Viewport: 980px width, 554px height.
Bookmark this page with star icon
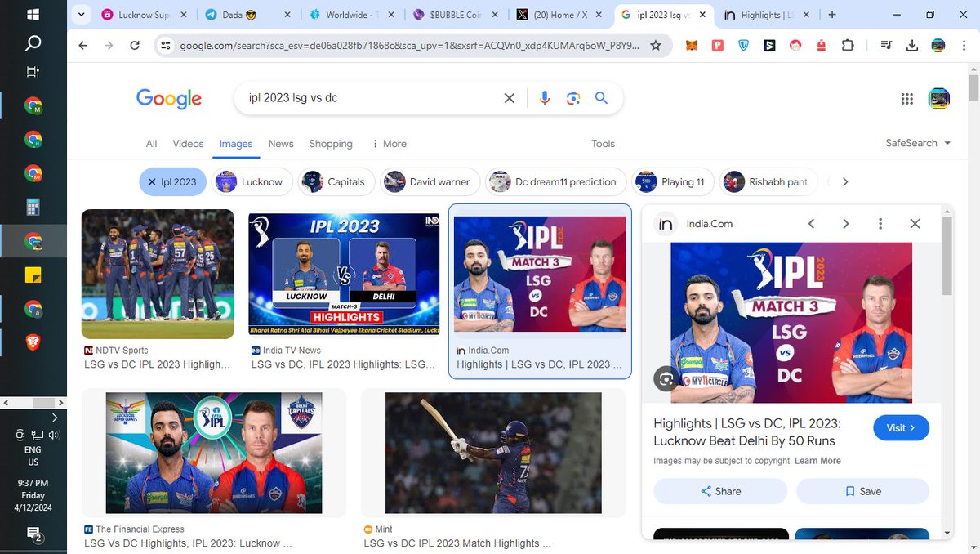coord(655,46)
